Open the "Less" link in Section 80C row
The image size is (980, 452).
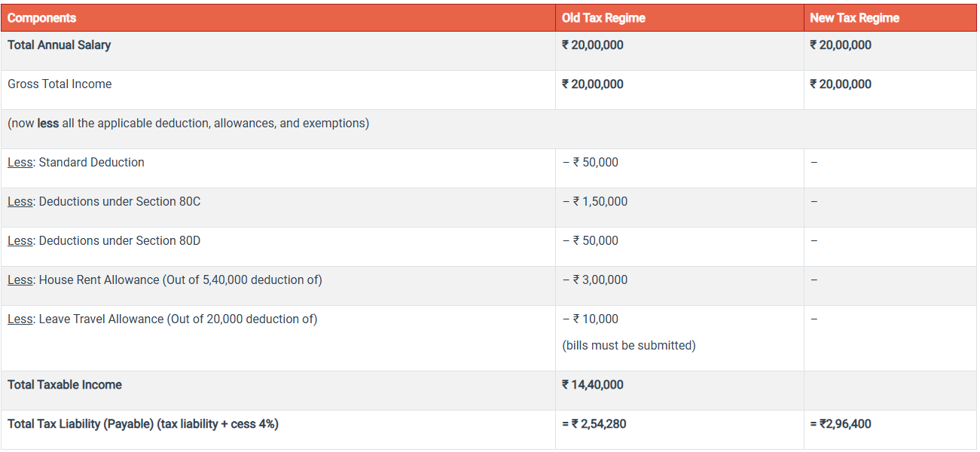coord(20,201)
